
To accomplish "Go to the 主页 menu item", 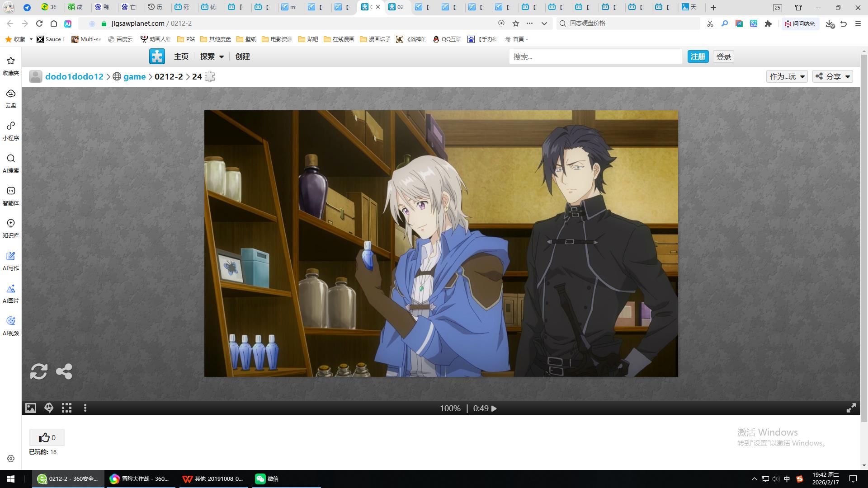I will pyautogui.click(x=181, y=56).
